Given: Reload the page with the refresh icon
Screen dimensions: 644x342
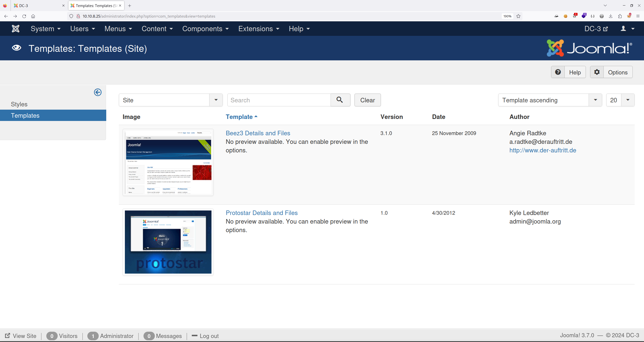Looking at the screenshot, I should tap(24, 16).
